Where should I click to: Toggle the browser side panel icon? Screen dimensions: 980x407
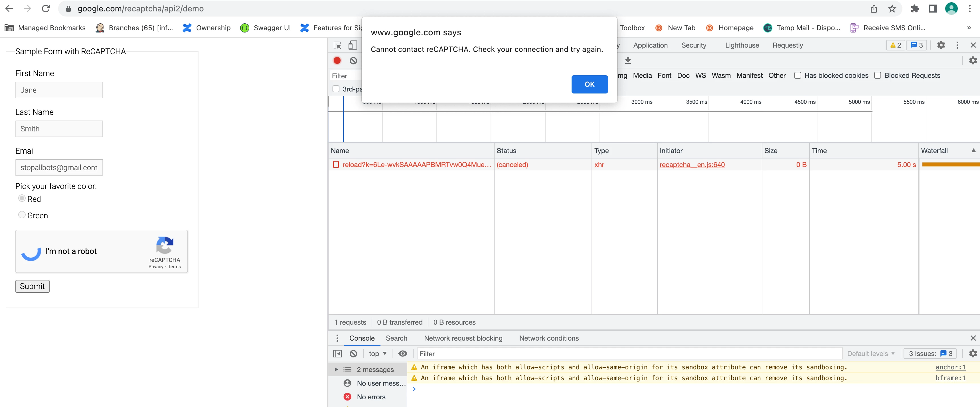[933, 8]
